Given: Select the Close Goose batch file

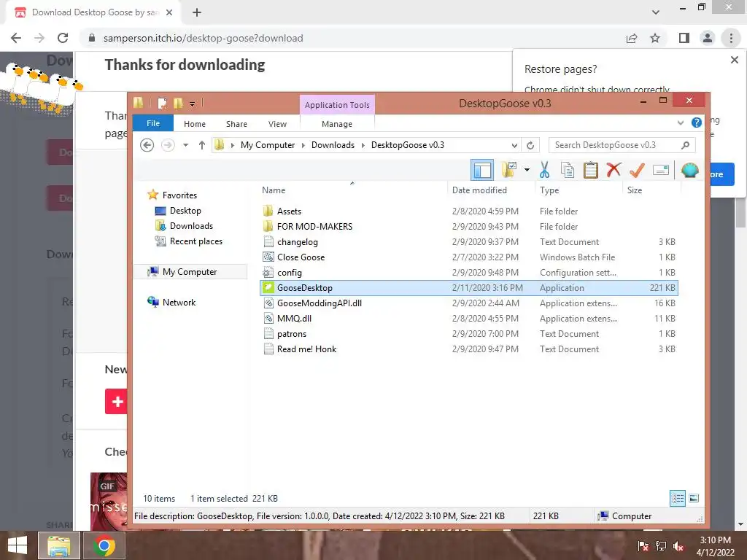Looking at the screenshot, I should click(469, 257).
